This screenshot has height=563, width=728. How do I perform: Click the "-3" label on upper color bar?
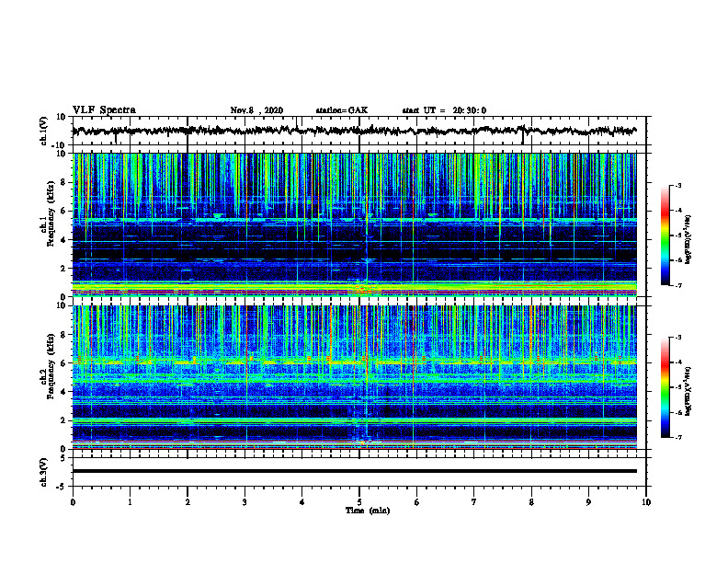678,185
